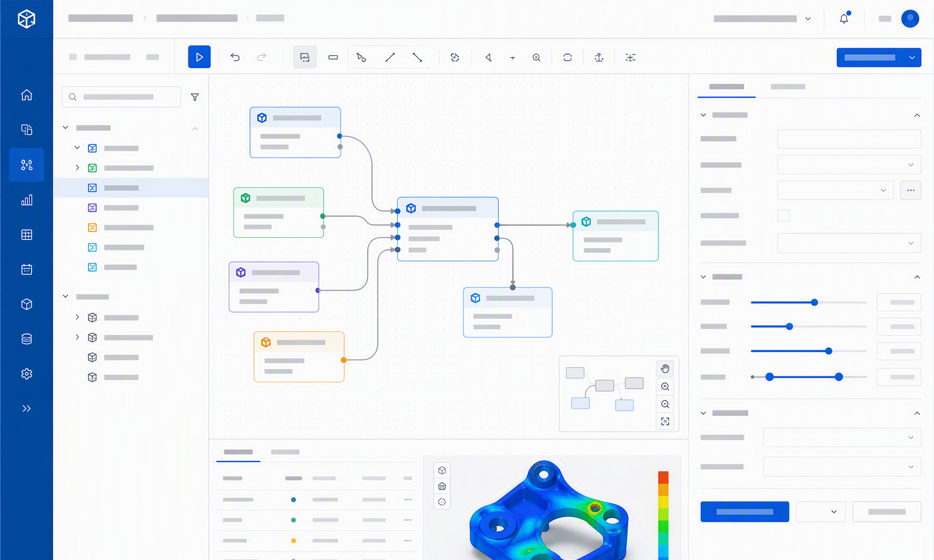Tick the checkbox in the properties panel
934x560 pixels.
pos(783,216)
